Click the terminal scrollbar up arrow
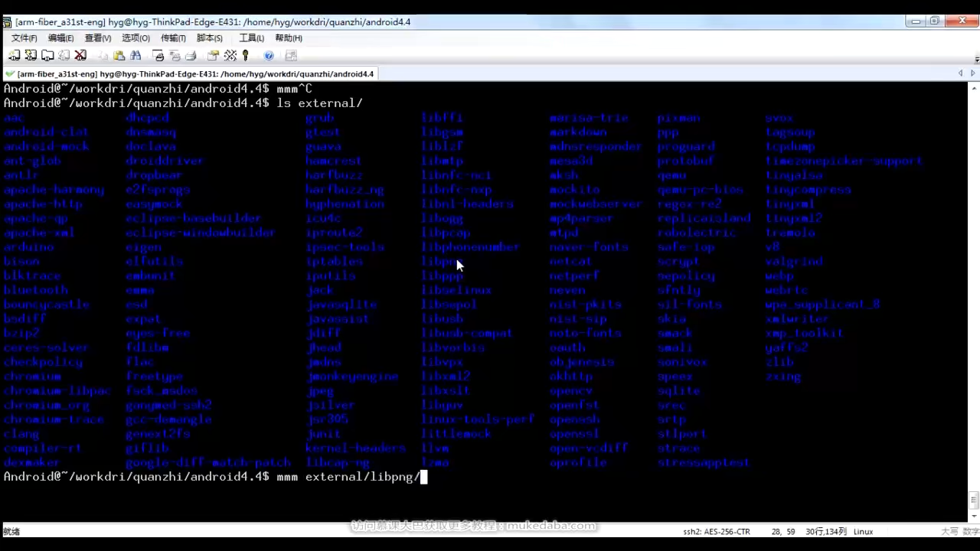This screenshot has height=551, width=980. pos(975,88)
